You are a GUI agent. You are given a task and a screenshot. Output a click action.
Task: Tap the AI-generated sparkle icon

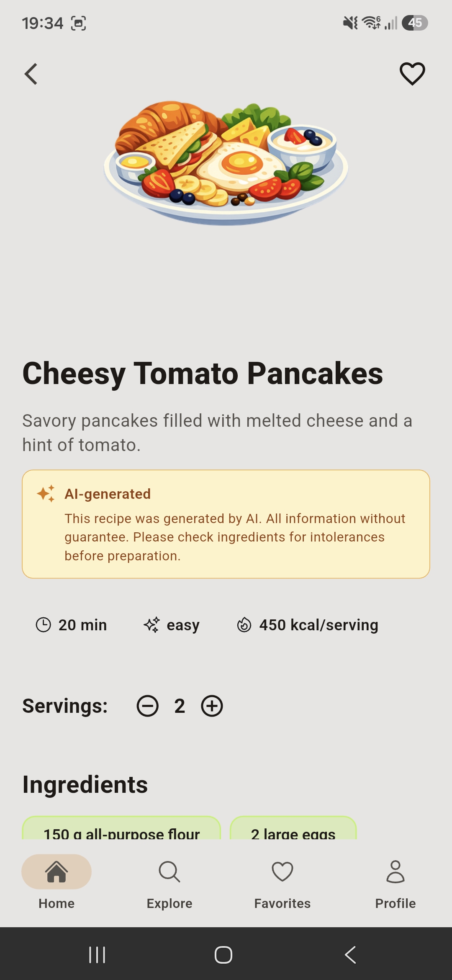pos(46,494)
